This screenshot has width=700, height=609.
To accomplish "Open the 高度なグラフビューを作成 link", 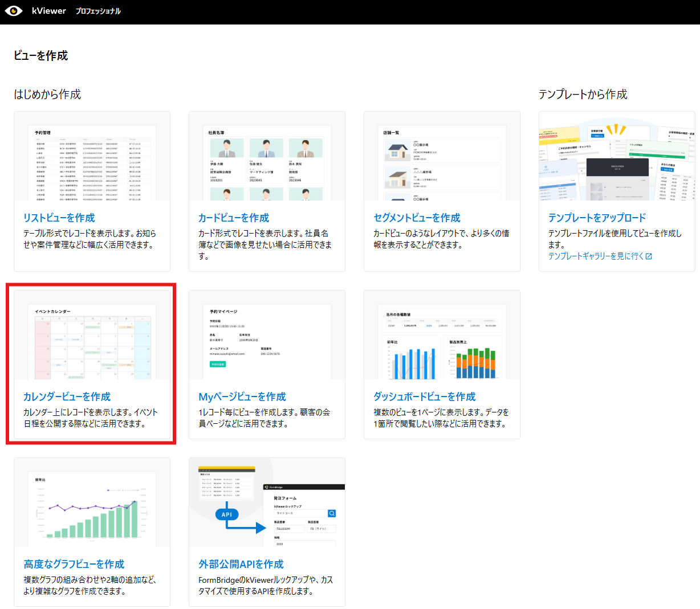I will pyautogui.click(x=74, y=564).
